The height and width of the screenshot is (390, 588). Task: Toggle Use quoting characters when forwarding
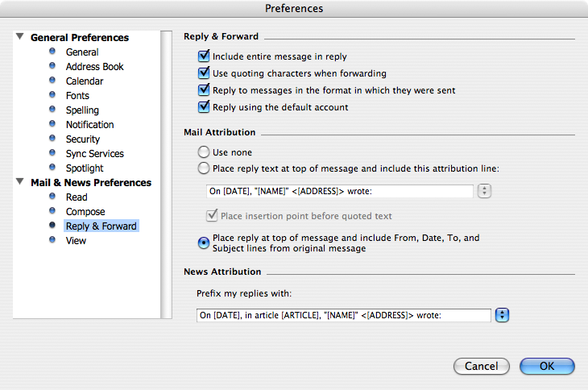pyautogui.click(x=204, y=73)
